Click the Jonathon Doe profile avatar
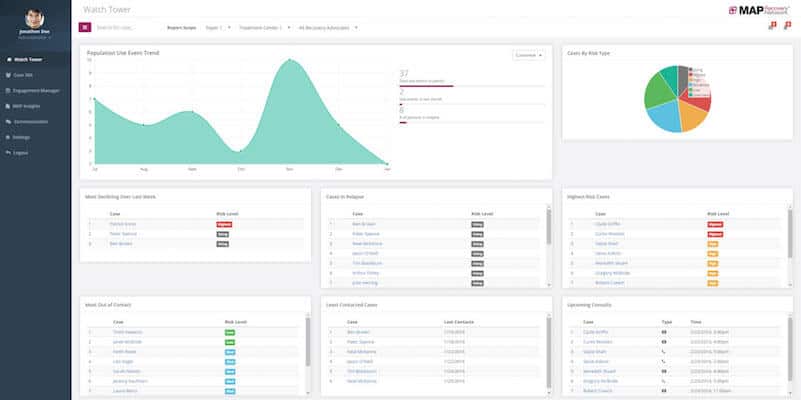 [x=34, y=18]
